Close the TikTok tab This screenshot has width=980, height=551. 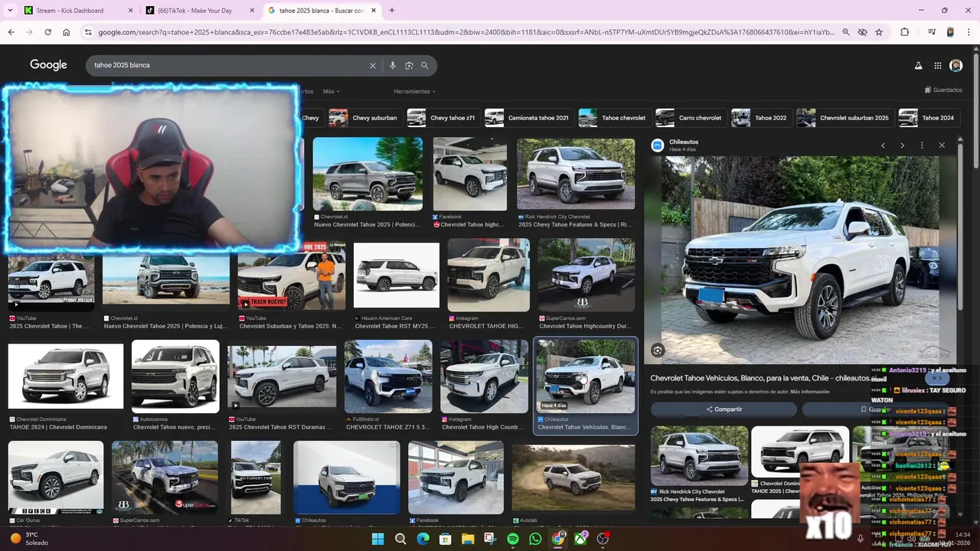coord(252,11)
